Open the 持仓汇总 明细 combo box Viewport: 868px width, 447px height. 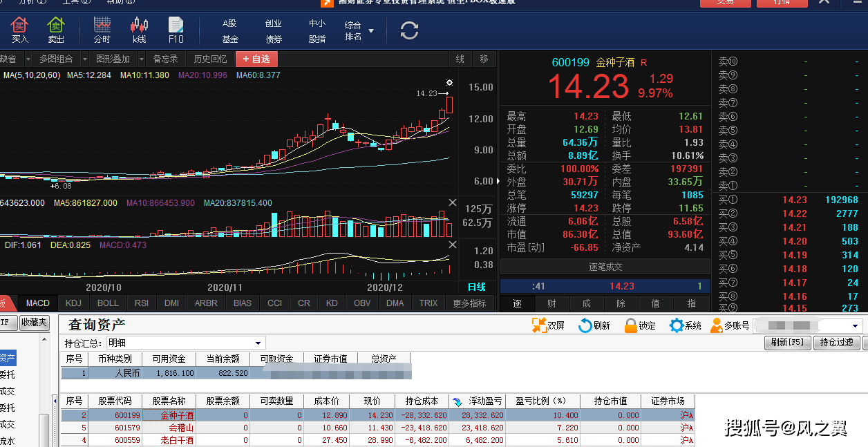point(258,343)
